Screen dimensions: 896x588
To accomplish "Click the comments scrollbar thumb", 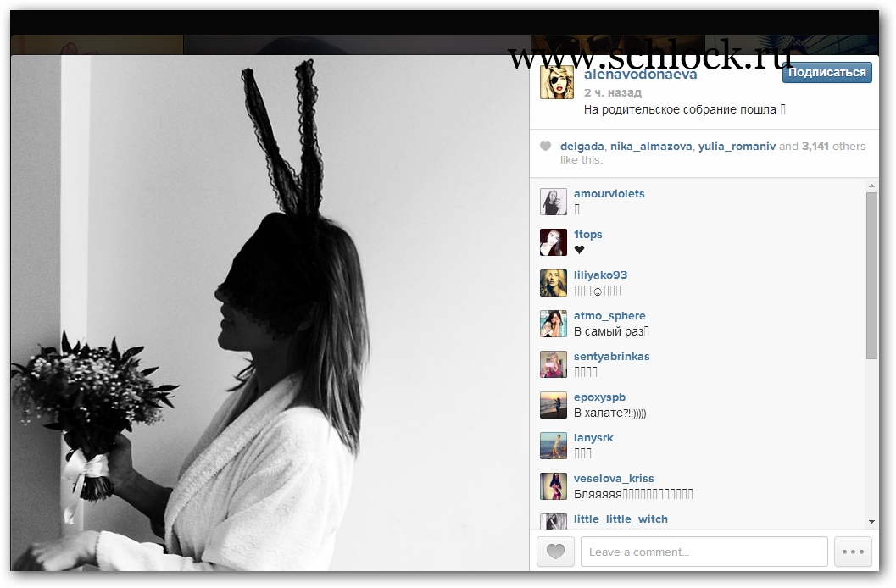I will (871, 275).
